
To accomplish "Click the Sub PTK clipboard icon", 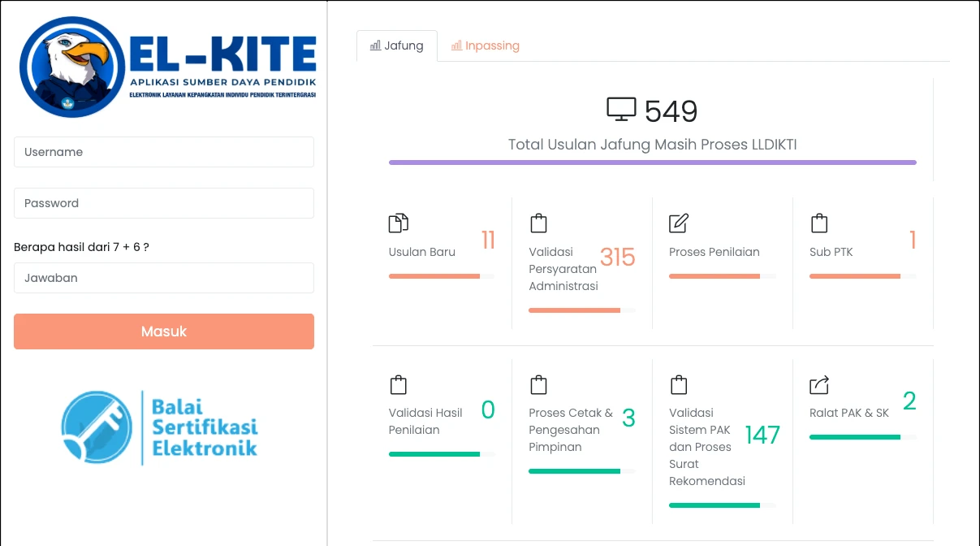I will pos(819,223).
